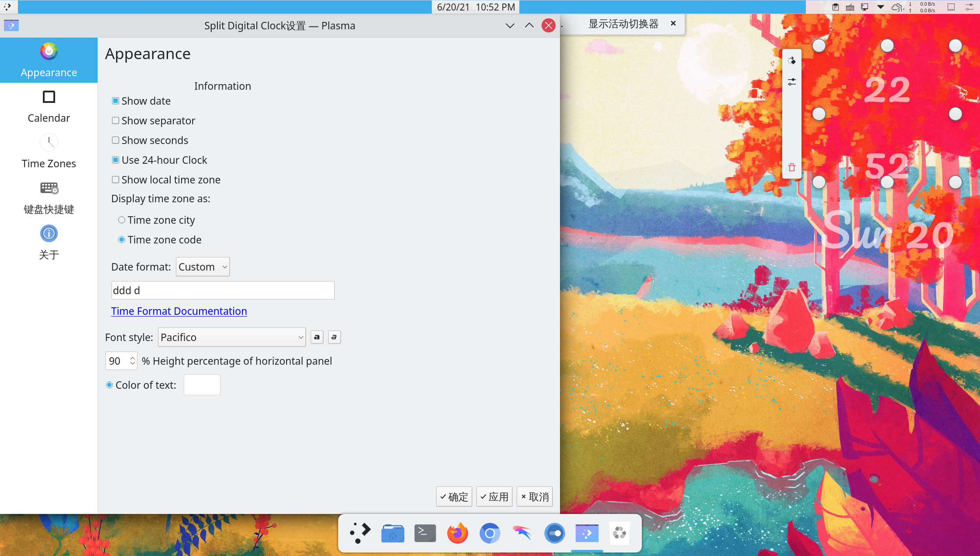Image resolution: width=980 pixels, height=556 pixels.
Task: Enable the Show seconds checkbox
Action: pos(115,141)
